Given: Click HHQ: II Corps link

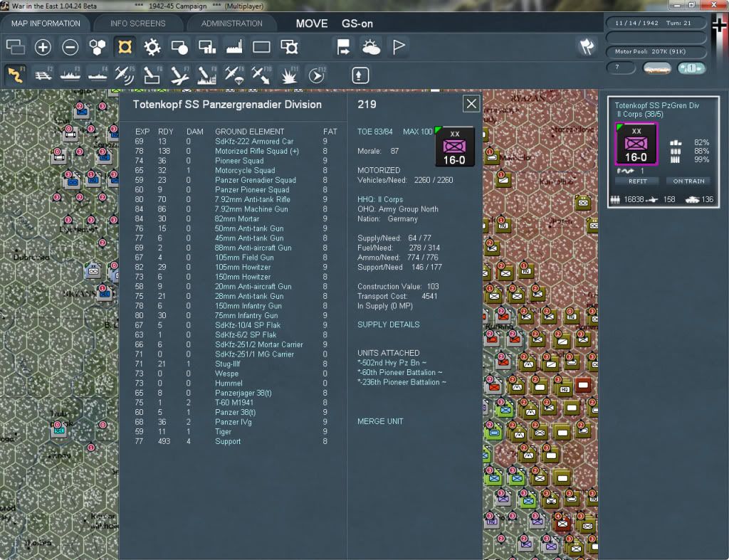Looking at the screenshot, I should click(380, 199).
